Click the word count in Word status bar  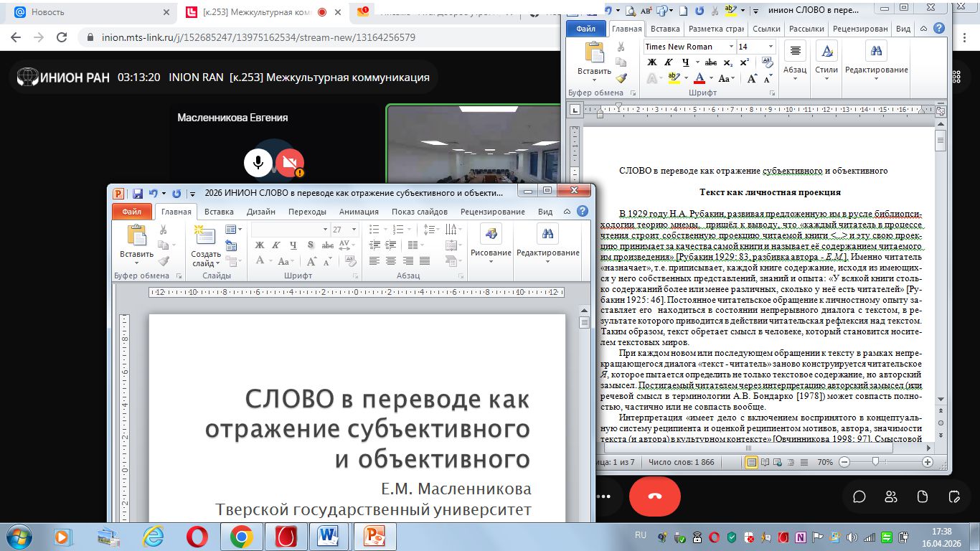click(681, 462)
